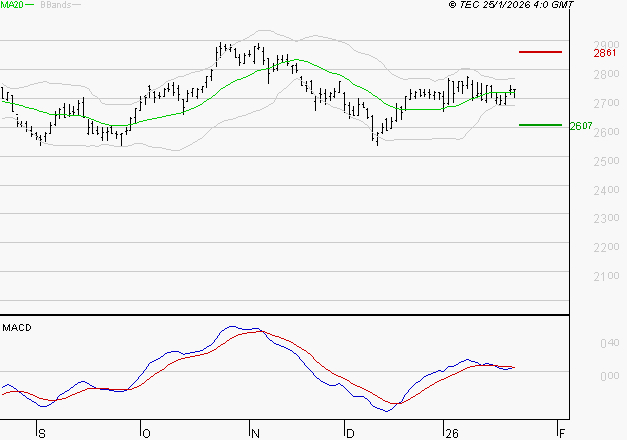Click the 2800 price axis label

coord(606,74)
